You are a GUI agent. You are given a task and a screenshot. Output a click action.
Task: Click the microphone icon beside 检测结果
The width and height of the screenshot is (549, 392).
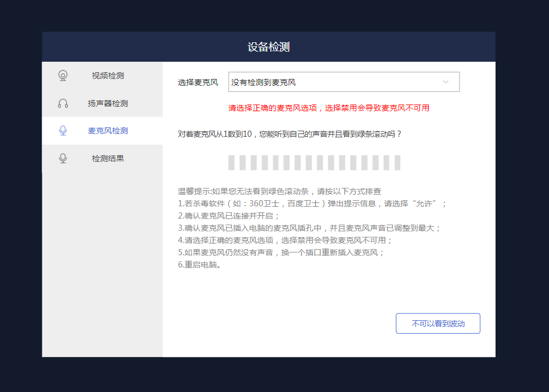(x=63, y=158)
